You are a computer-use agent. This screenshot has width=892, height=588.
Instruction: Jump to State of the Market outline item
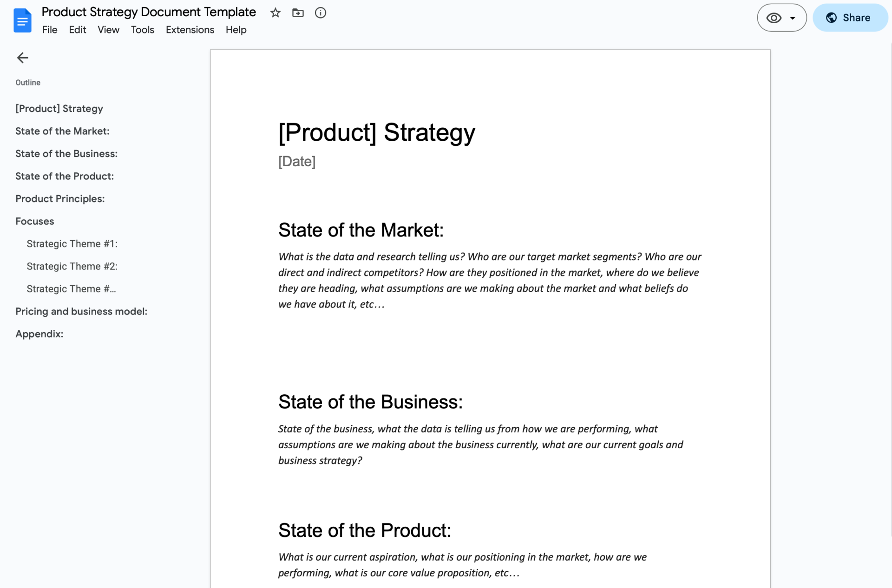tap(62, 131)
